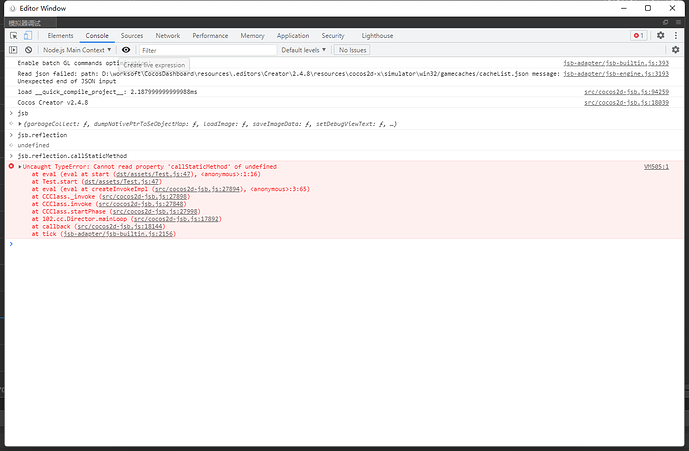689x451 pixels.
Task: Click the No Issues button
Action: pyautogui.click(x=352, y=50)
